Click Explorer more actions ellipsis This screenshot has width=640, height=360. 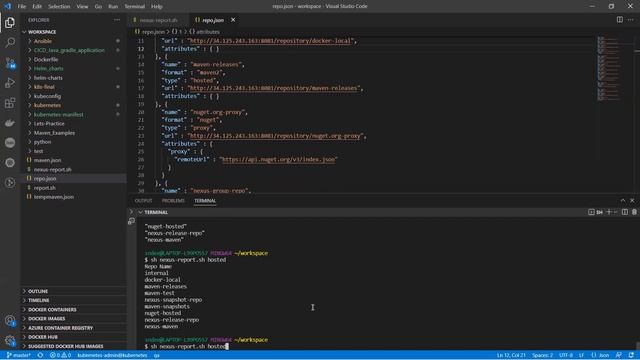tap(117, 20)
